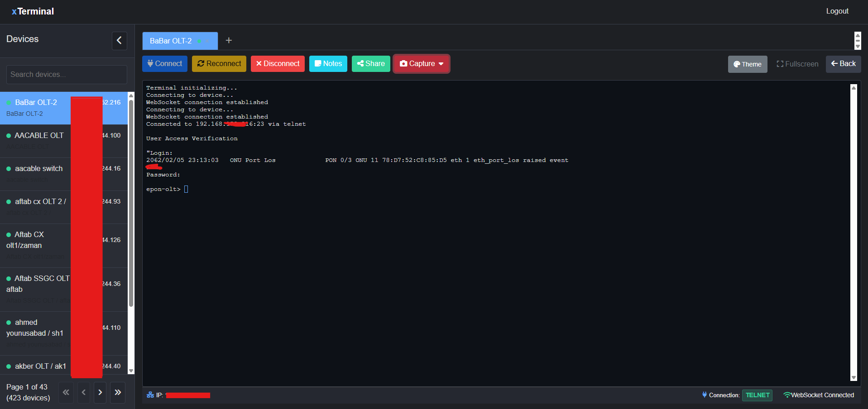Click the Reconnect refresh icon
The image size is (868, 409).
pos(201,63)
